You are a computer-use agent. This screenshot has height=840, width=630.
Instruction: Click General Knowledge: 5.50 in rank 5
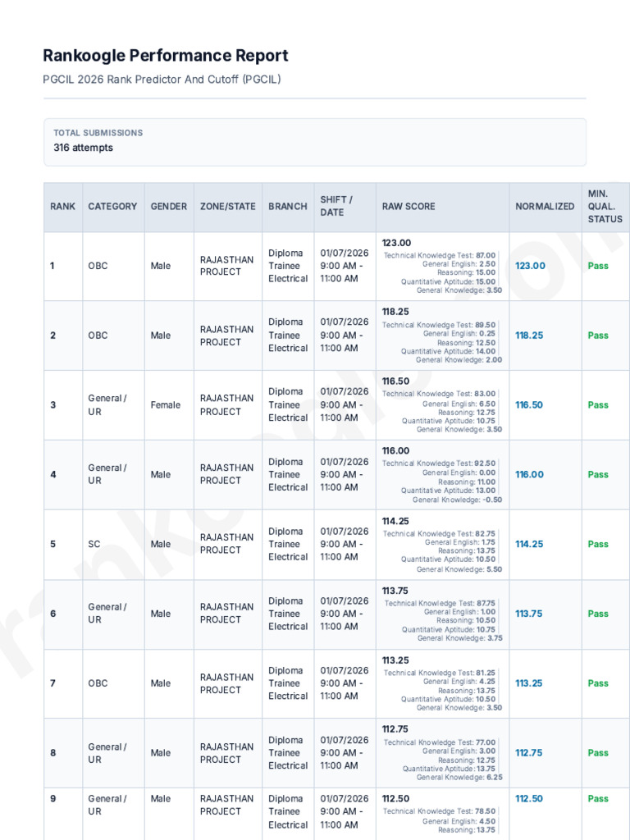[459, 569]
